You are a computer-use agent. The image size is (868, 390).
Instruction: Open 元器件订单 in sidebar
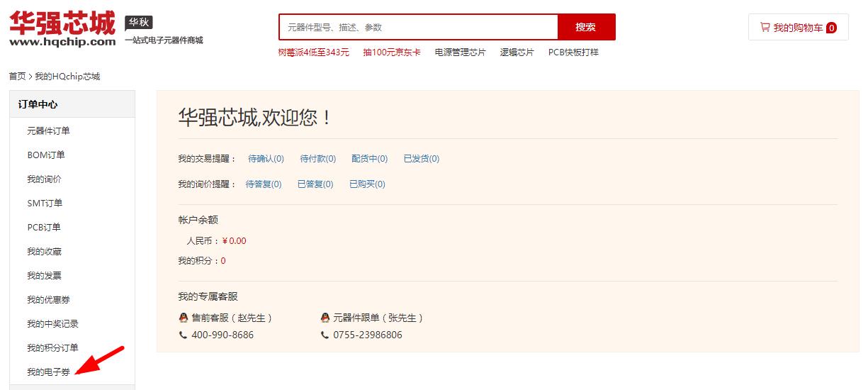(48, 131)
